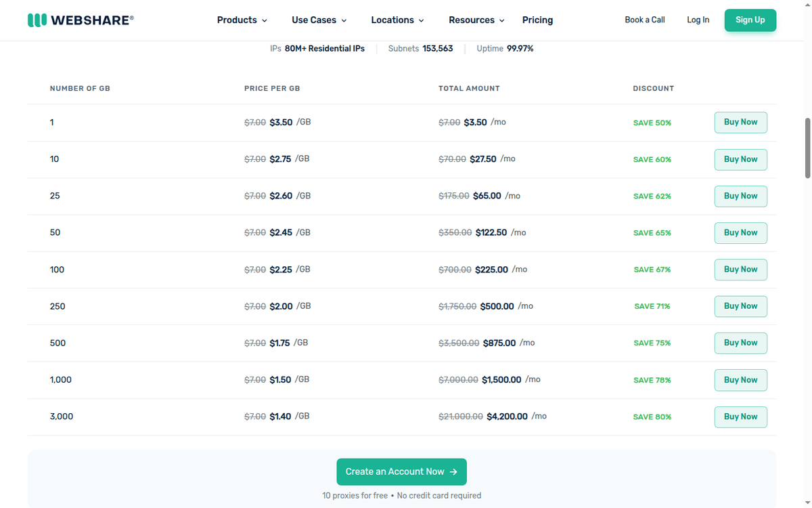This screenshot has height=508, width=812.
Task: Select the SAVE 75% discount label
Action: click(652, 343)
